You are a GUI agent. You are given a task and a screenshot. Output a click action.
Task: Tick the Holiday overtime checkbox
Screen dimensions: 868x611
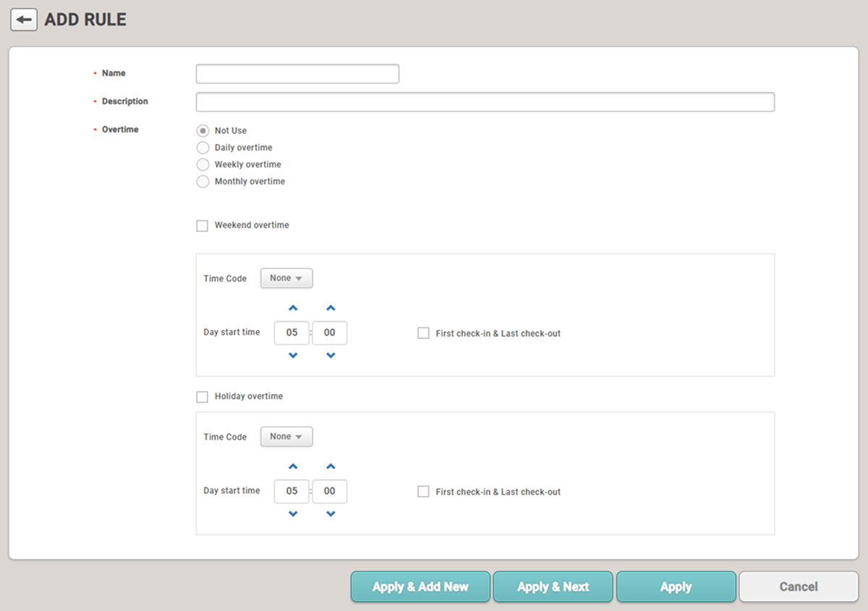coord(203,397)
